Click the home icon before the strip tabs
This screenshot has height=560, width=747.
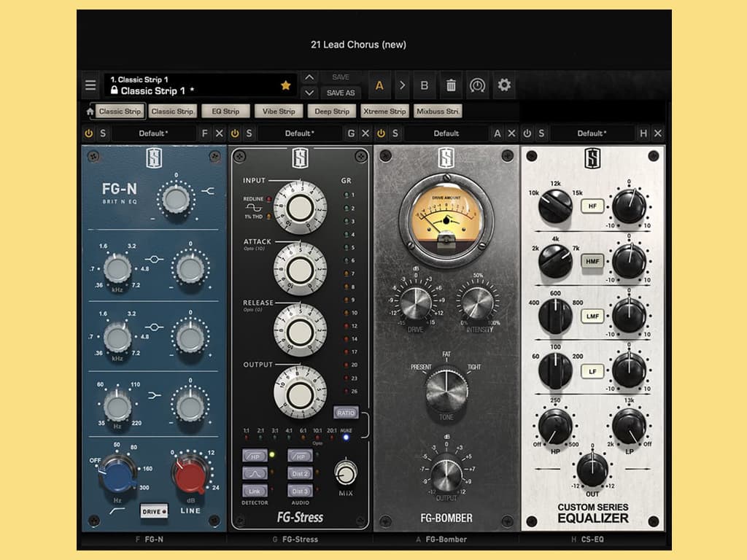[x=90, y=112]
